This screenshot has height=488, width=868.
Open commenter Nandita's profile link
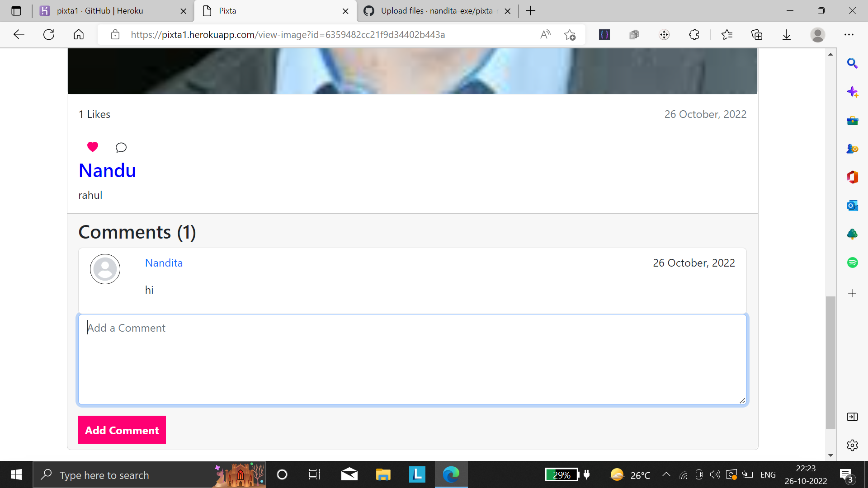[x=164, y=263]
